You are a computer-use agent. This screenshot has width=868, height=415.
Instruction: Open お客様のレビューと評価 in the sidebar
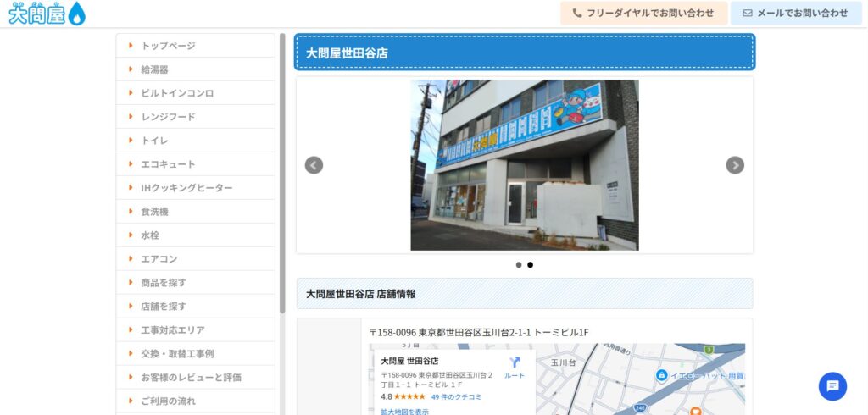(x=191, y=378)
